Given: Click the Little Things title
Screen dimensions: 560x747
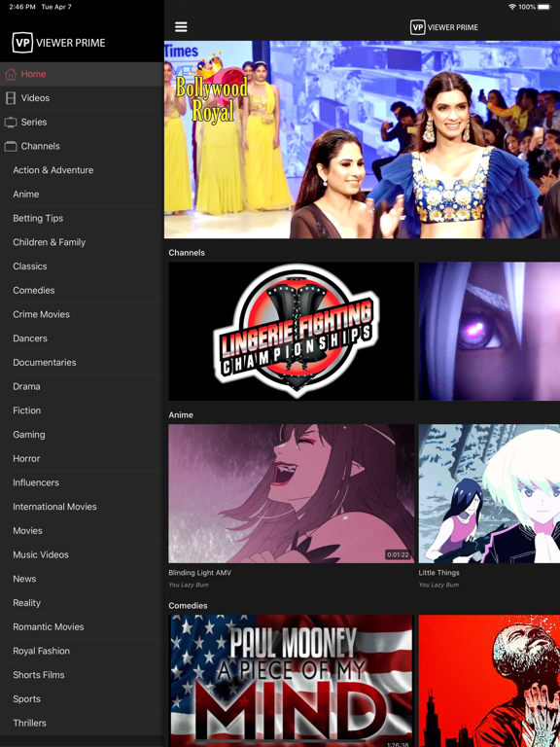Looking at the screenshot, I should (438, 573).
